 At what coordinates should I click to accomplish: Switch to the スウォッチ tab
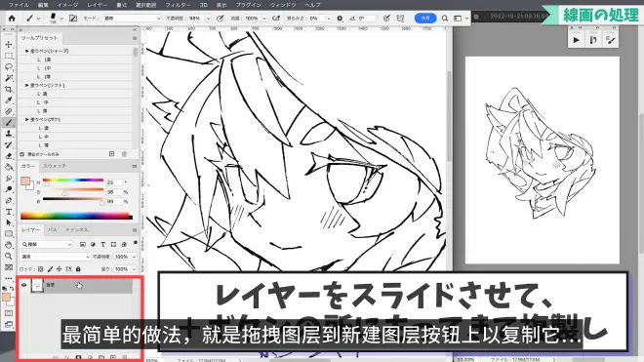point(55,166)
